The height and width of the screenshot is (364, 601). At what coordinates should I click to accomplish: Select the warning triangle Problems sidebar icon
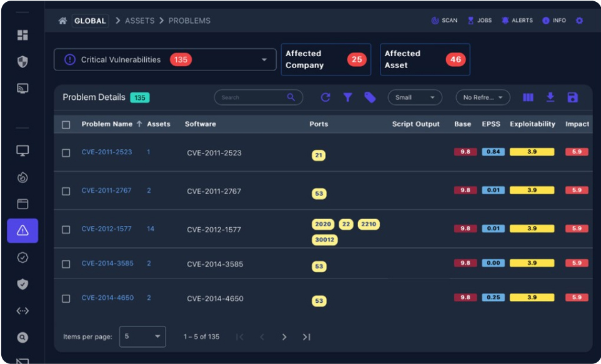pos(22,230)
